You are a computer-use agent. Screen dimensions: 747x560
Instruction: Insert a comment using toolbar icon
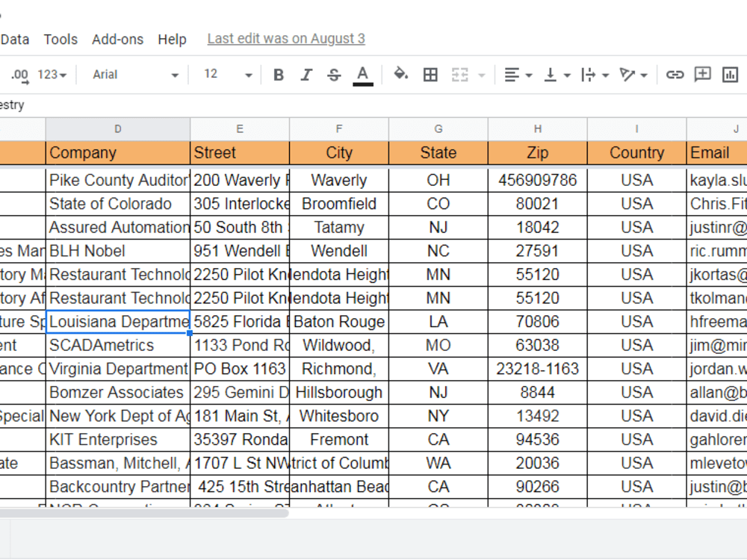pyautogui.click(x=703, y=74)
